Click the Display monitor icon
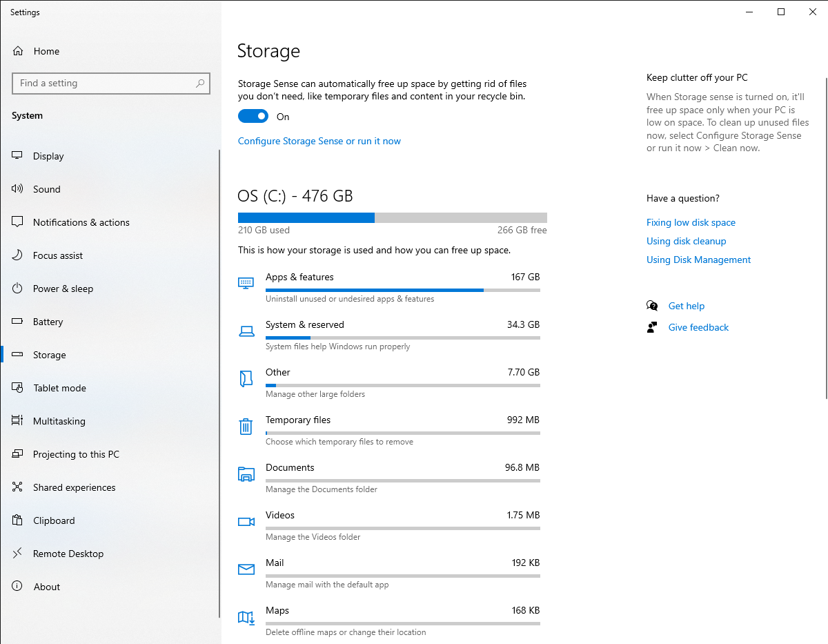 (18, 156)
